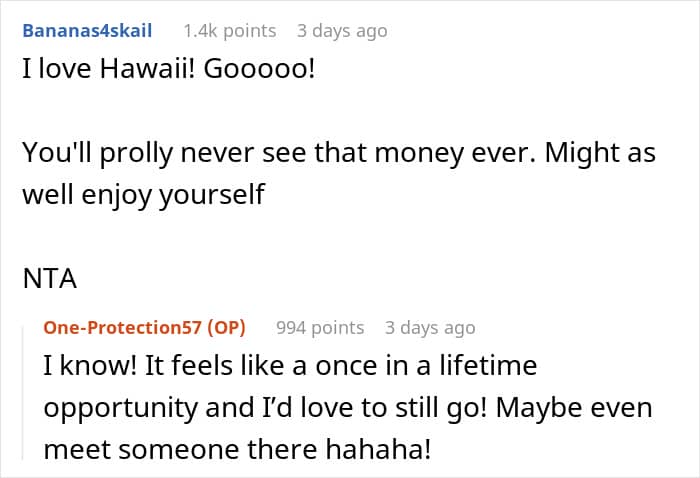Viewport: 700px width, 478px height.
Task: Collapse the reply using its thread line
Action: 22,390
